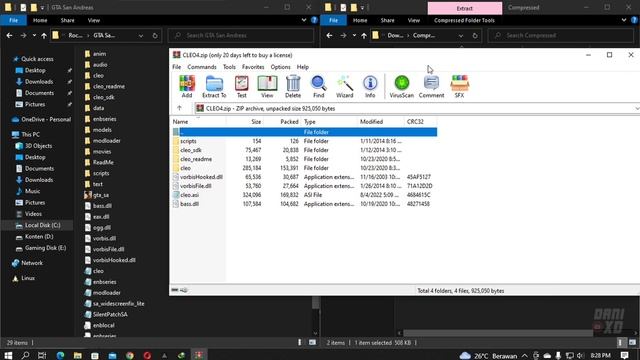Click the Delete trash icon in WinRAR
Screen dimensions: 640x360
coord(293,87)
